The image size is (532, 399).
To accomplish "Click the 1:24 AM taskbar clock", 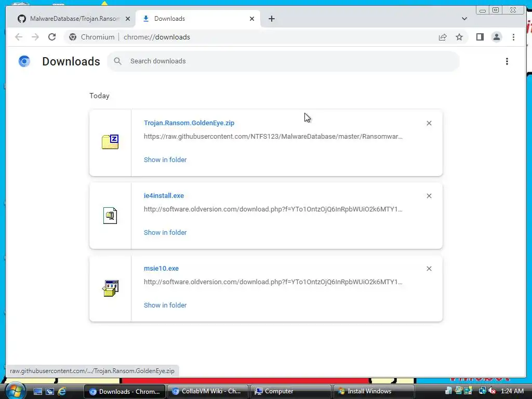I will [x=512, y=391].
